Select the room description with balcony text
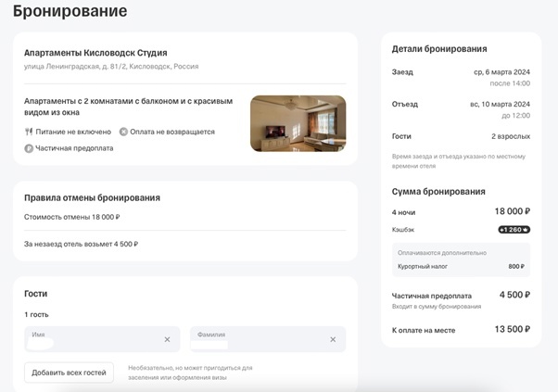Viewport: 558px width, 392px height. point(129,107)
